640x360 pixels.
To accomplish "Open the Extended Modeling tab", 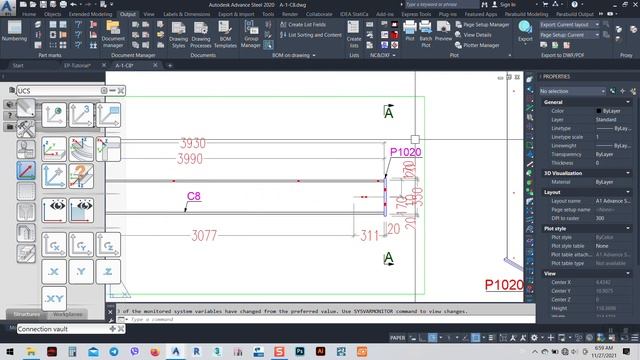I will [x=90, y=14].
